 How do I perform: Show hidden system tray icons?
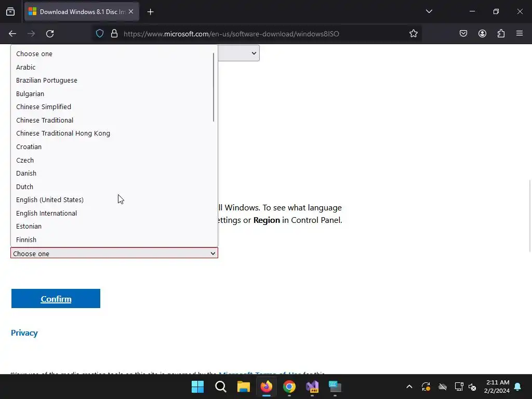point(409,387)
